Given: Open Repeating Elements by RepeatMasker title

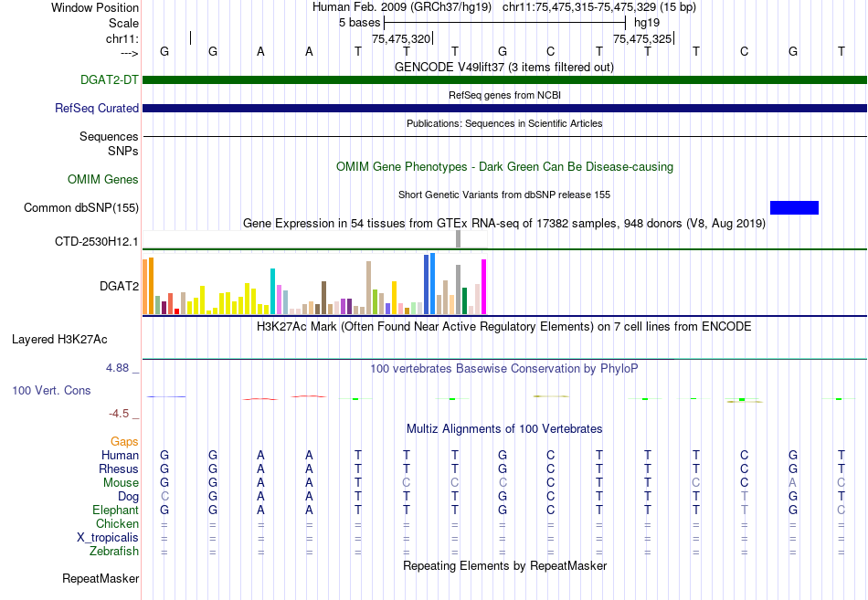Looking at the screenshot, I should [505, 565].
